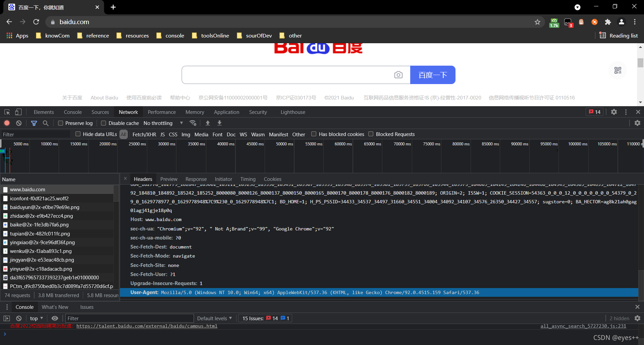Click network Filter input
This screenshot has width=644, height=345.
(36, 134)
